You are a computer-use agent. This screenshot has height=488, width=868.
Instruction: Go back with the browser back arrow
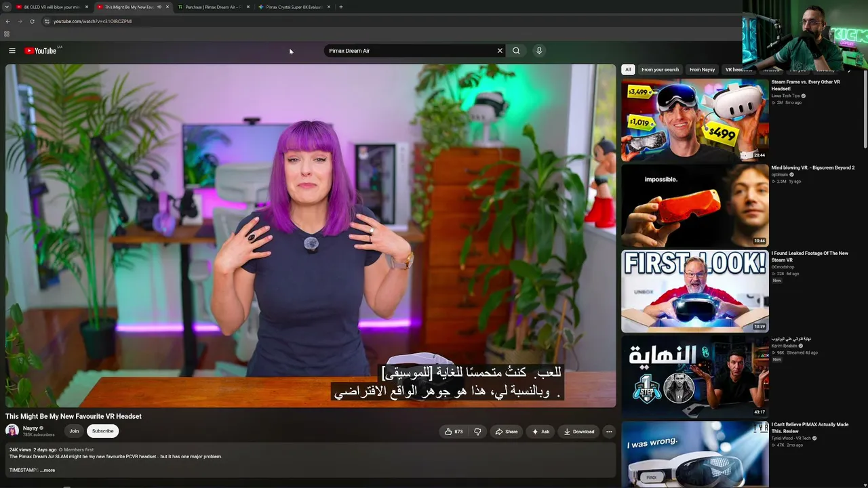click(7, 21)
